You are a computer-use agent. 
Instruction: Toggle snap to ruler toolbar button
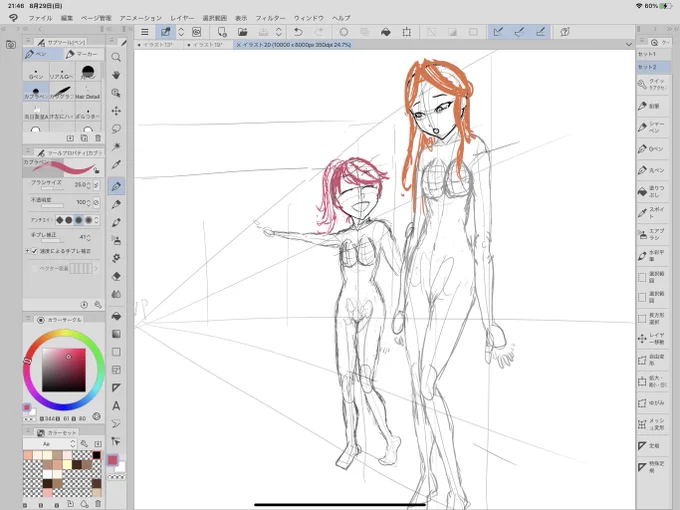pyautogui.click(x=498, y=32)
